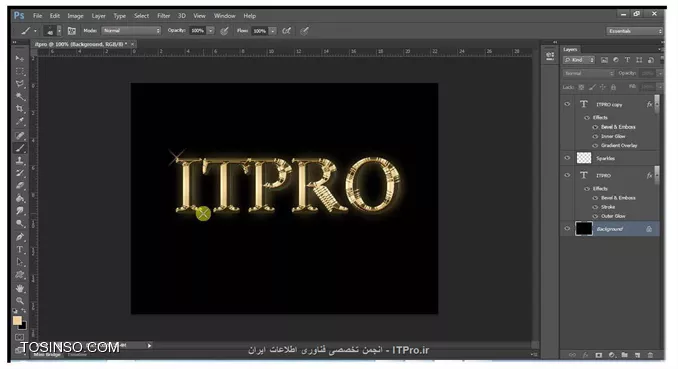Select the Move tool

[x=20, y=58]
